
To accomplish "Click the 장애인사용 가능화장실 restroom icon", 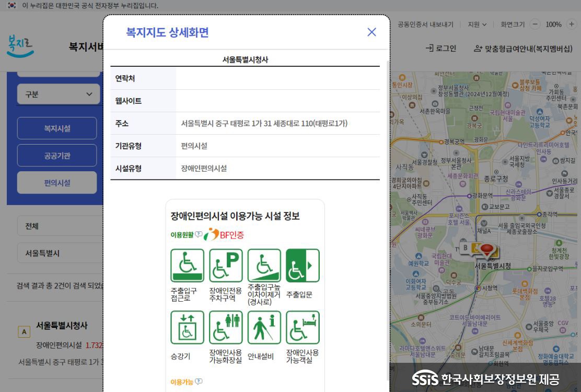I will [225, 327].
